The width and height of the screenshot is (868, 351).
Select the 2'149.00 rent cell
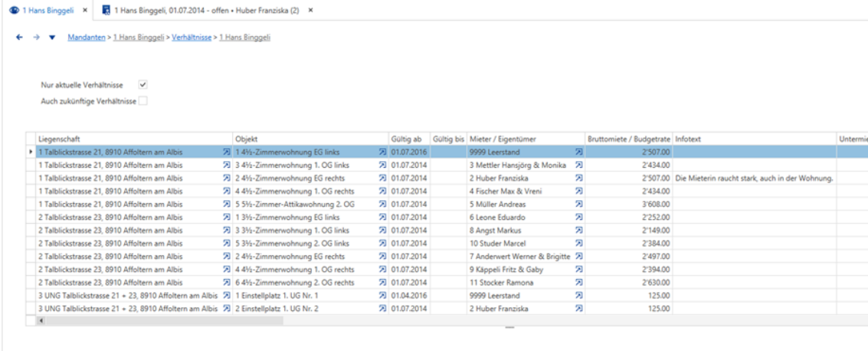point(629,231)
